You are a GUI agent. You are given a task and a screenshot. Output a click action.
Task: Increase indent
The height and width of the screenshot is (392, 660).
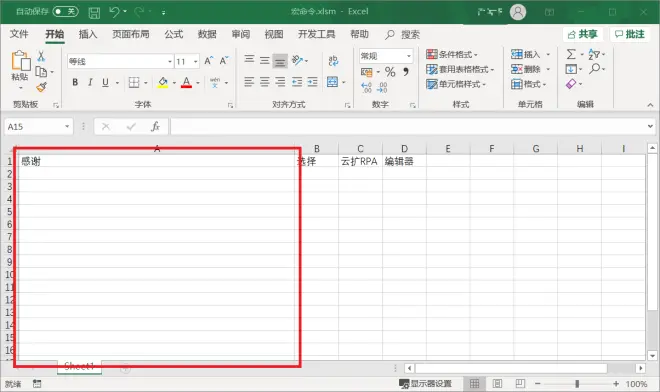pyautogui.click(x=312, y=82)
